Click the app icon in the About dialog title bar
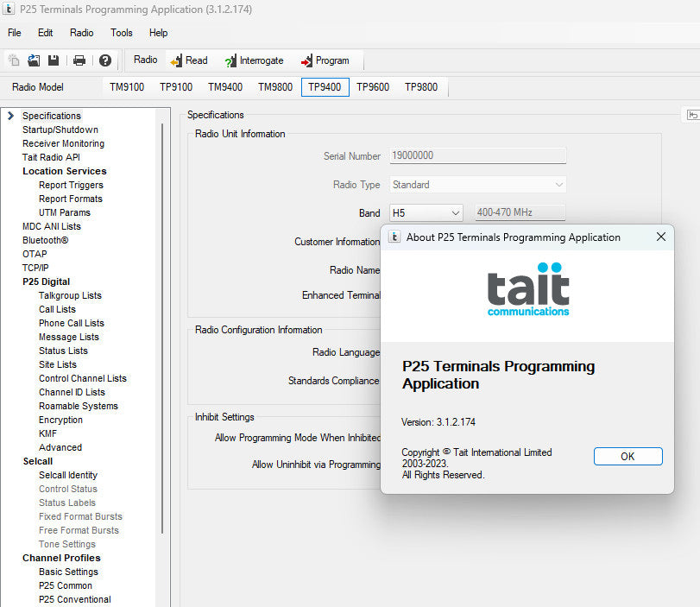Viewport: 700px width, 607px height. pos(394,237)
